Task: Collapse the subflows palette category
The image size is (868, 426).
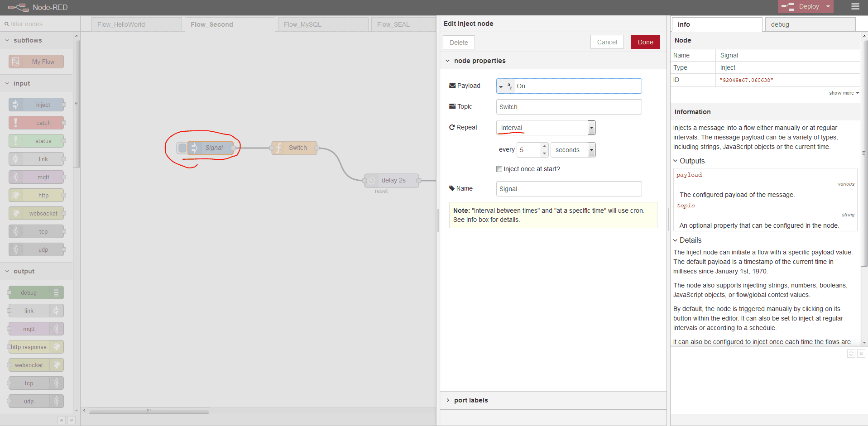Action: [27, 40]
